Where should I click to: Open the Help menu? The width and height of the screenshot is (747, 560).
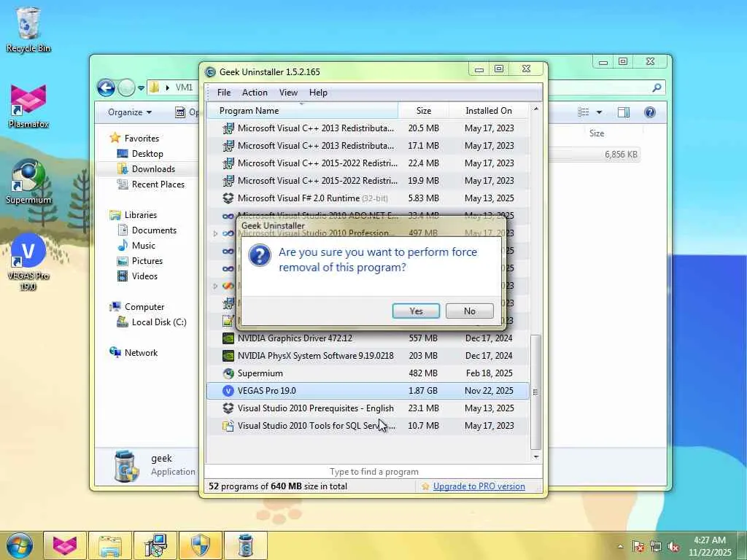[318, 93]
